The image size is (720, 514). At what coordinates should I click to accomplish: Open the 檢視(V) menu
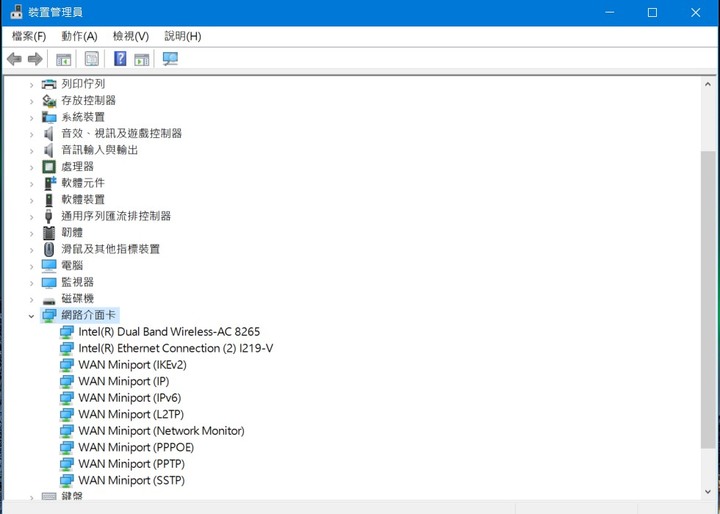click(131, 36)
